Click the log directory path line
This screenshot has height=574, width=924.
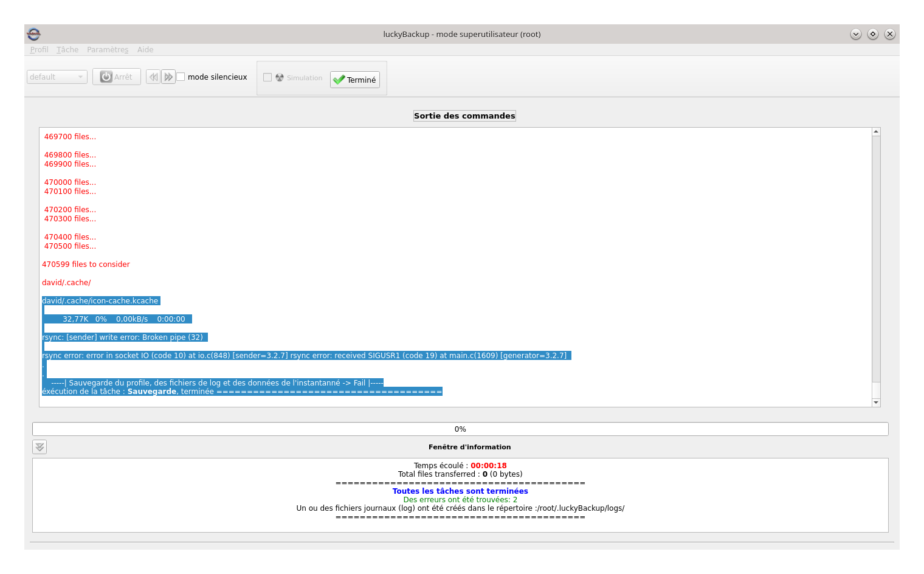point(460,508)
